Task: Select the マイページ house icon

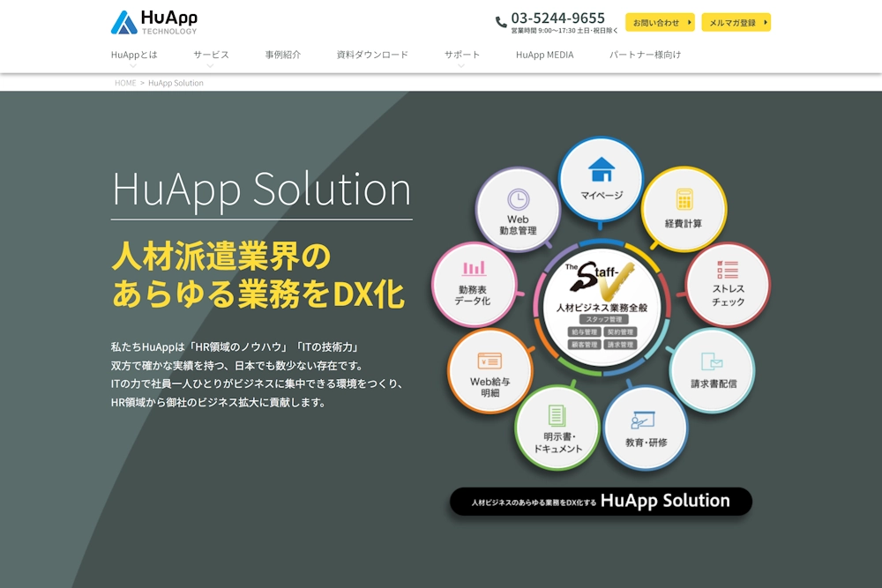Action: pyautogui.click(x=600, y=167)
